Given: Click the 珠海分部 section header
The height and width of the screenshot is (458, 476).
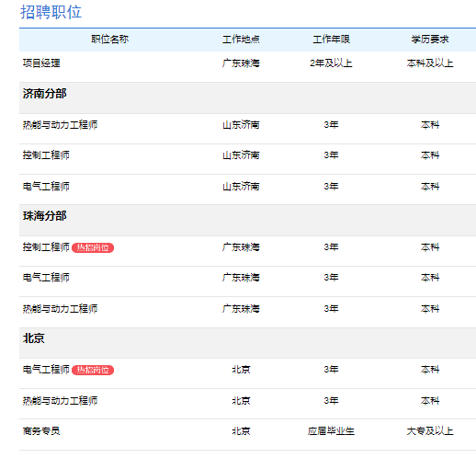Looking at the screenshot, I should coord(44,216).
